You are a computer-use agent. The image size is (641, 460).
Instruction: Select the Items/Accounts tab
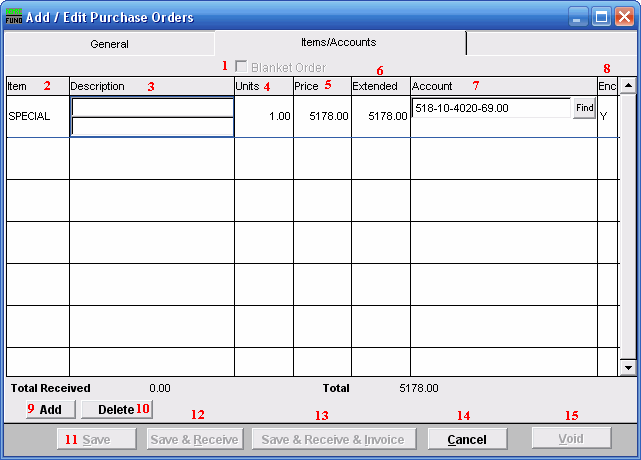339,43
